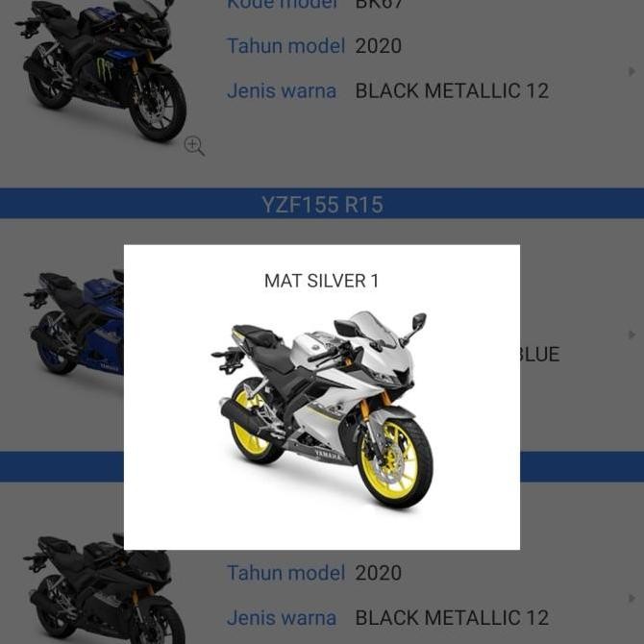Tap the bottom BLACK METALLIC 12 value
Image resolution: width=644 pixels, height=644 pixels.
(x=452, y=618)
